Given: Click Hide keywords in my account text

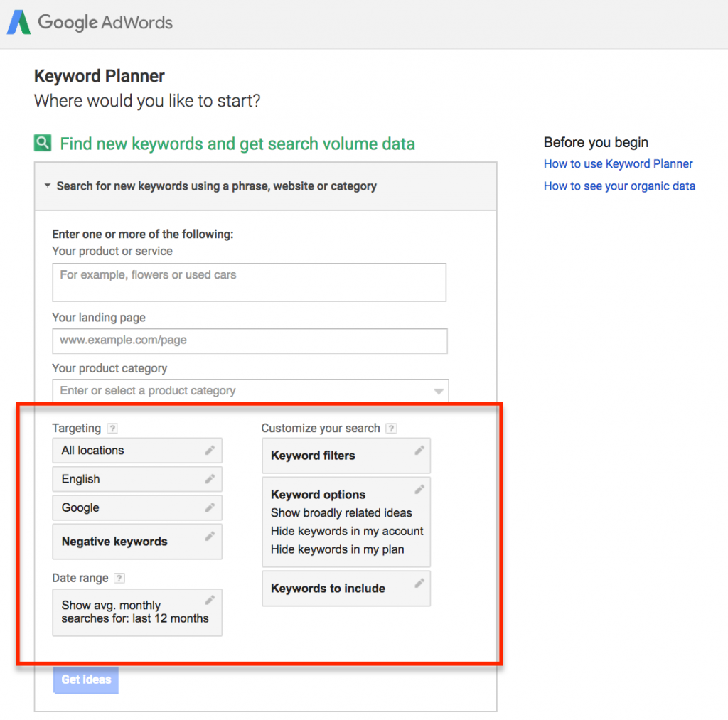Looking at the screenshot, I should pos(347,531).
